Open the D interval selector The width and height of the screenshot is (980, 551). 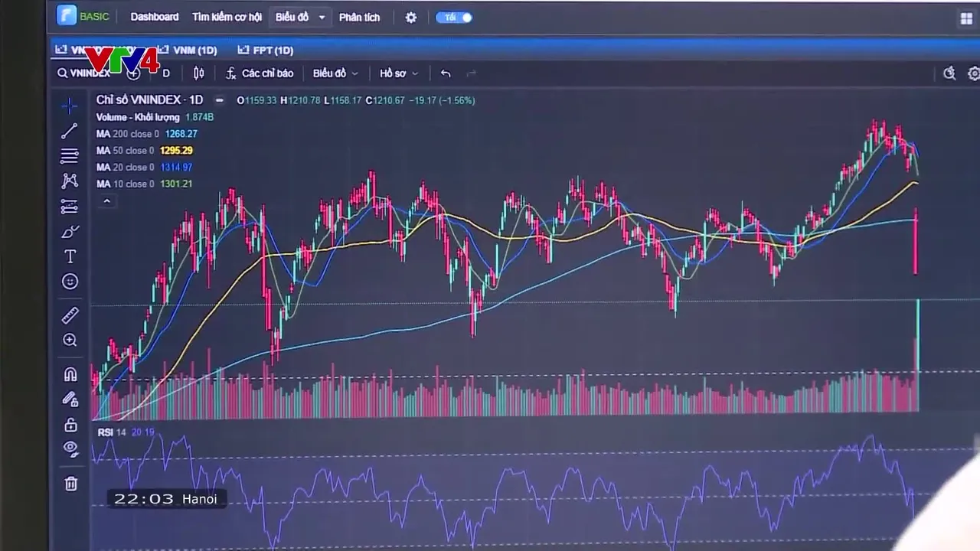(166, 73)
